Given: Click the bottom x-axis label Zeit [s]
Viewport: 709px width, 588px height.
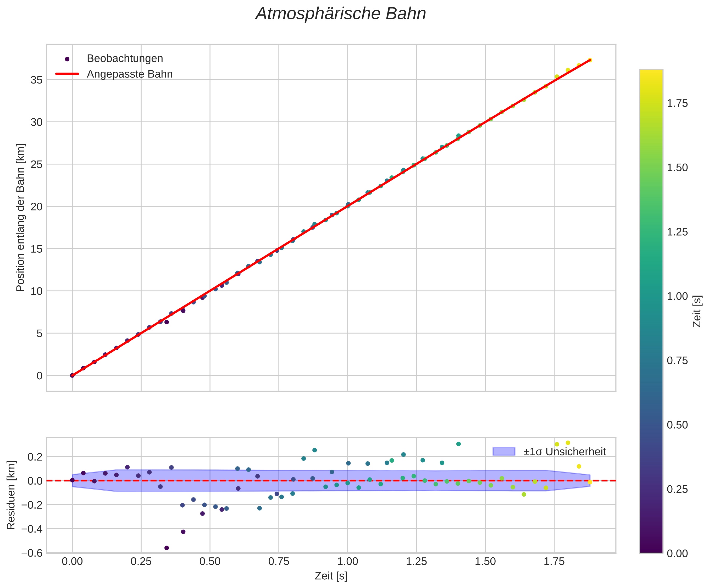Looking at the screenshot, I should pos(331,576).
